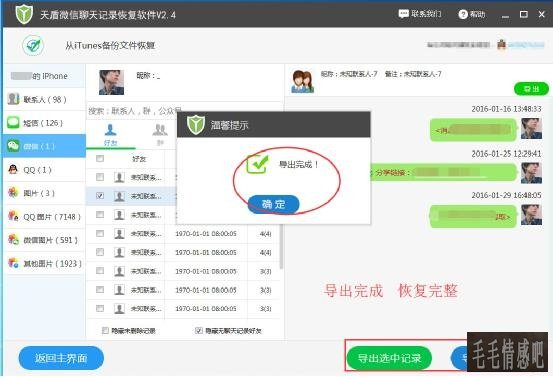
Task: Select 短信 (126) messages in sidebar
Action: [x=44, y=123]
